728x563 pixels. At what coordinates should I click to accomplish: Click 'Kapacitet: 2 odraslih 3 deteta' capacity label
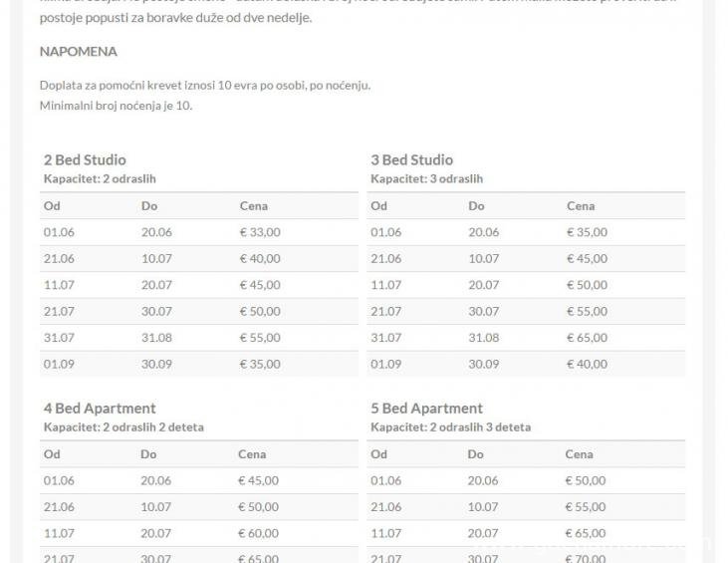coord(450,427)
